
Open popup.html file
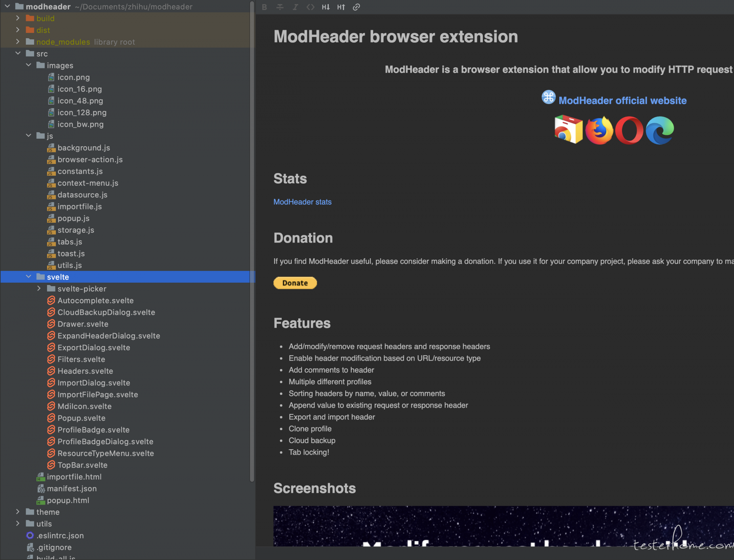63,500
